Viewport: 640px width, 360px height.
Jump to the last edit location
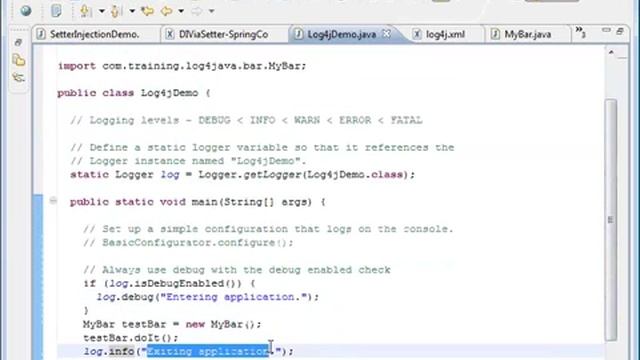(147, 11)
